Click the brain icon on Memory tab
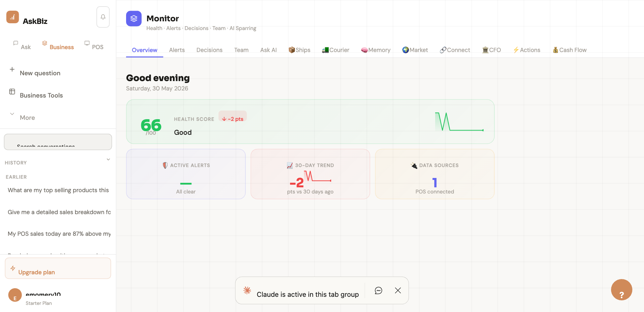 click(x=364, y=50)
